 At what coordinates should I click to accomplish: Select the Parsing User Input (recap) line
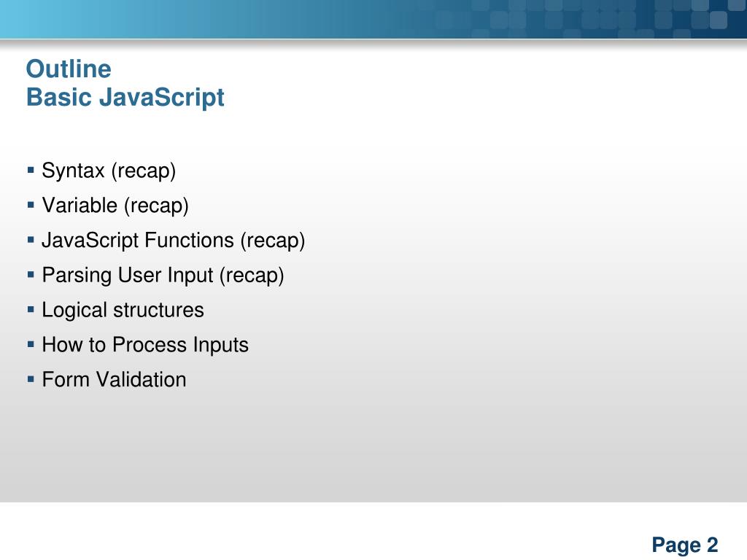(x=163, y=275)
